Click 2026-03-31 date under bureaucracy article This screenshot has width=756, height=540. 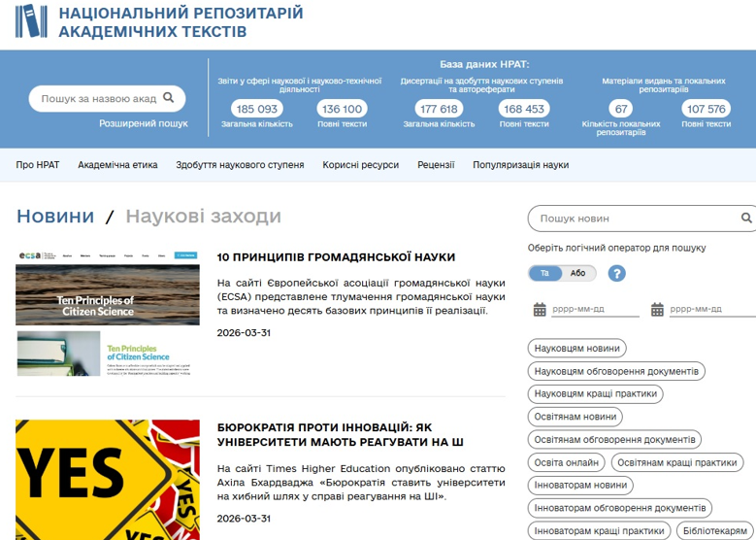[244, 519]
